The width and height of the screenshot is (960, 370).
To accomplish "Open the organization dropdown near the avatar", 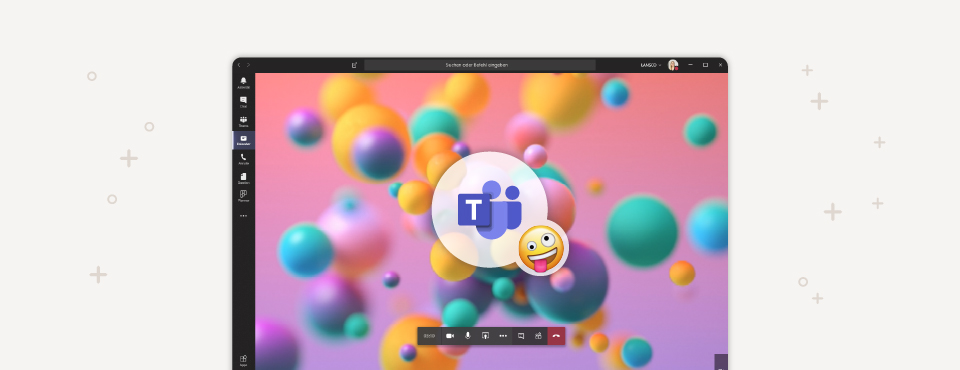I will pos(651,65).
